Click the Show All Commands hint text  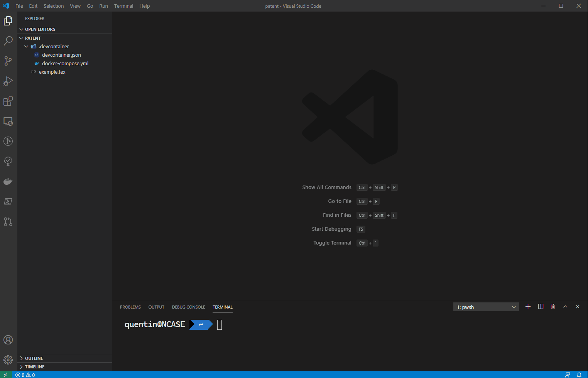pos(327,187)
